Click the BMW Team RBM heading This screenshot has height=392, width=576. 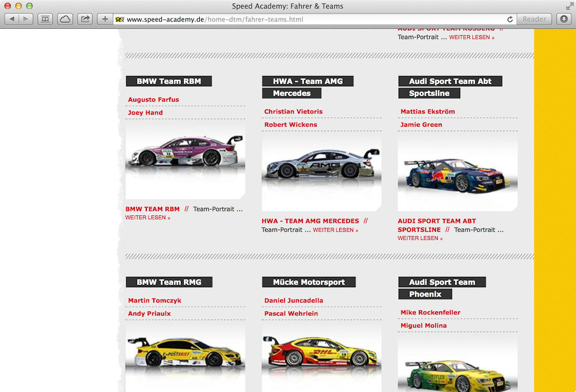[x=169, y=82]
